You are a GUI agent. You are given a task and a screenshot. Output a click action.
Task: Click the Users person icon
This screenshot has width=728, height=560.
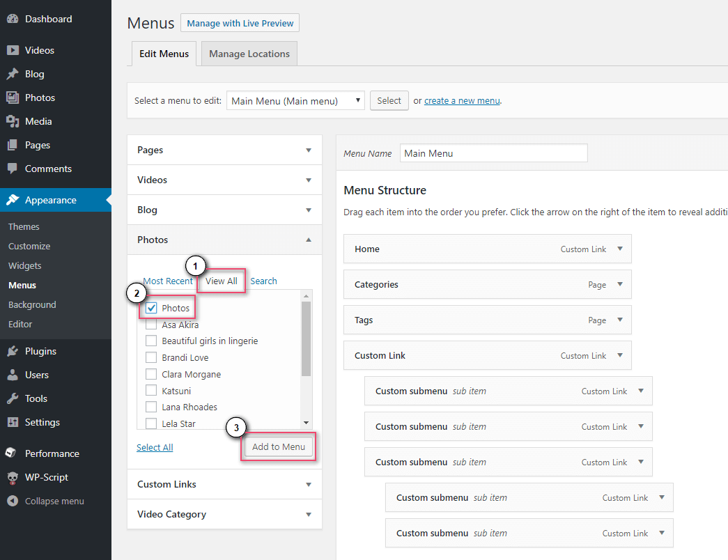point(13,375)
